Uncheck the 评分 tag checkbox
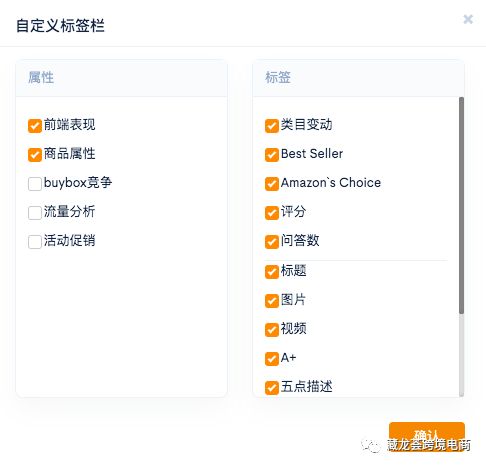The height and width of the screenshot is (467, 486). tap(272, 213)
